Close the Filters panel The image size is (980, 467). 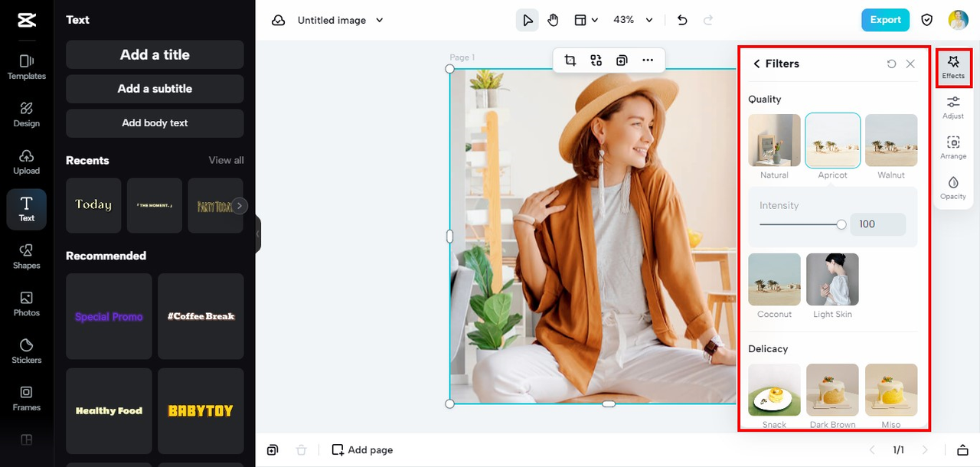pyautogui.click(x=910, y=64)
